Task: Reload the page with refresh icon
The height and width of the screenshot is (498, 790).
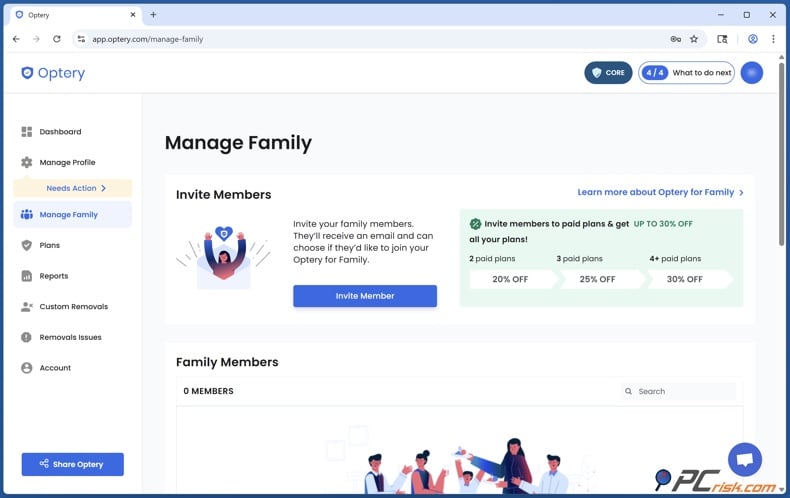Action: (57, 39)
